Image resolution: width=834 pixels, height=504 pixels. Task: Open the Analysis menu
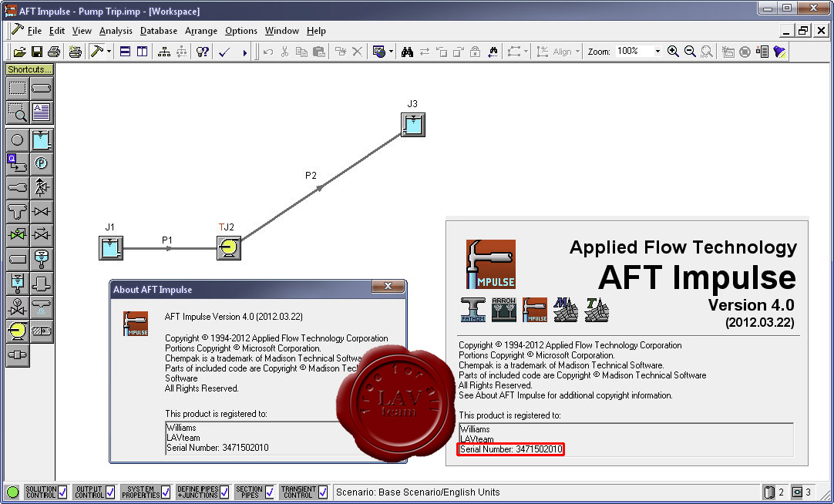coord(116,31)
